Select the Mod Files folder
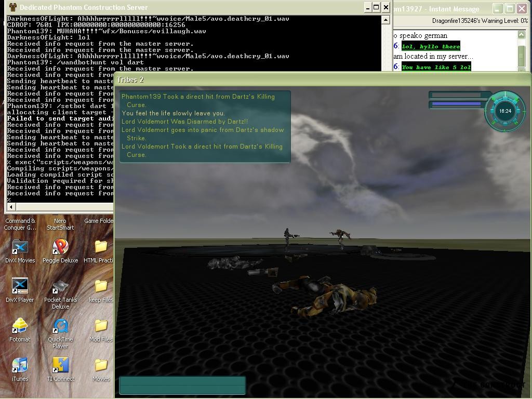This screenshot has height=399, width=532. [x=101, y=330]
